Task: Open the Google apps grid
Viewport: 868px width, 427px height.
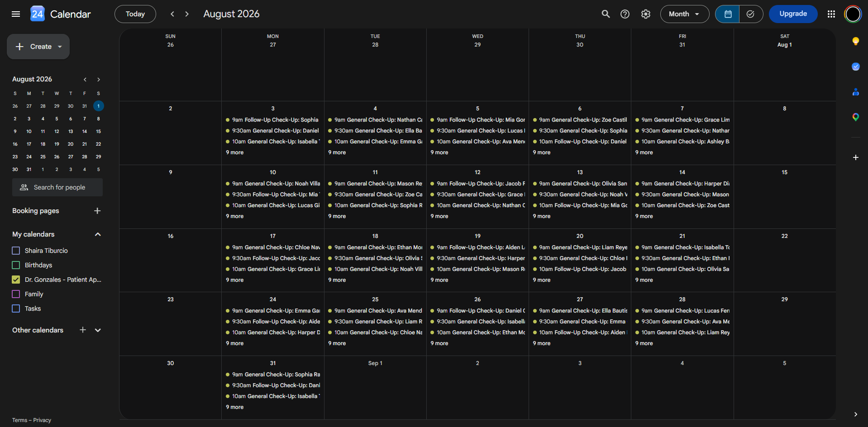Action: [831, 14]
